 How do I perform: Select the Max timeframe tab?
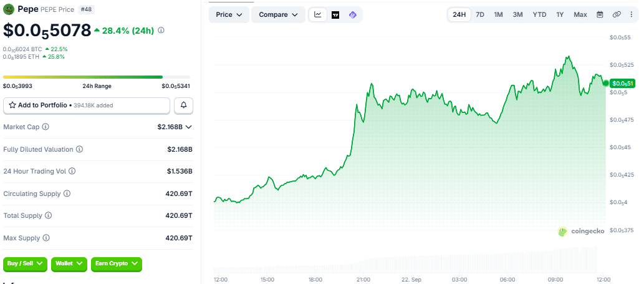580,15
